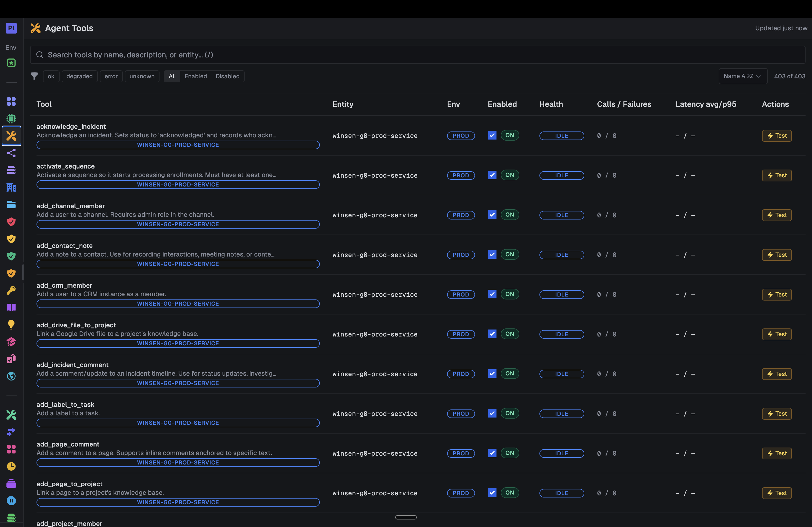Uncheck Enabled for add_page_comment
Screen dimensions: 812x527
pyautogui.click(x=492, y=453)
